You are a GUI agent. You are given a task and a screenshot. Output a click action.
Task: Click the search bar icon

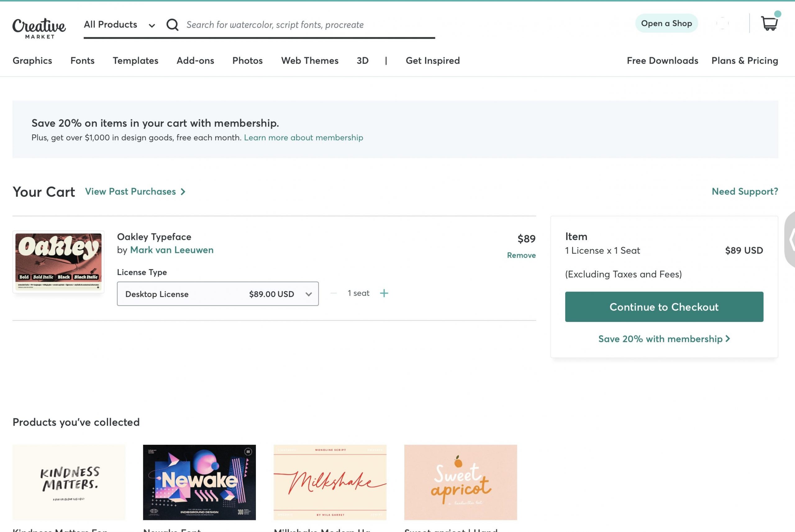tap(172, 24)
